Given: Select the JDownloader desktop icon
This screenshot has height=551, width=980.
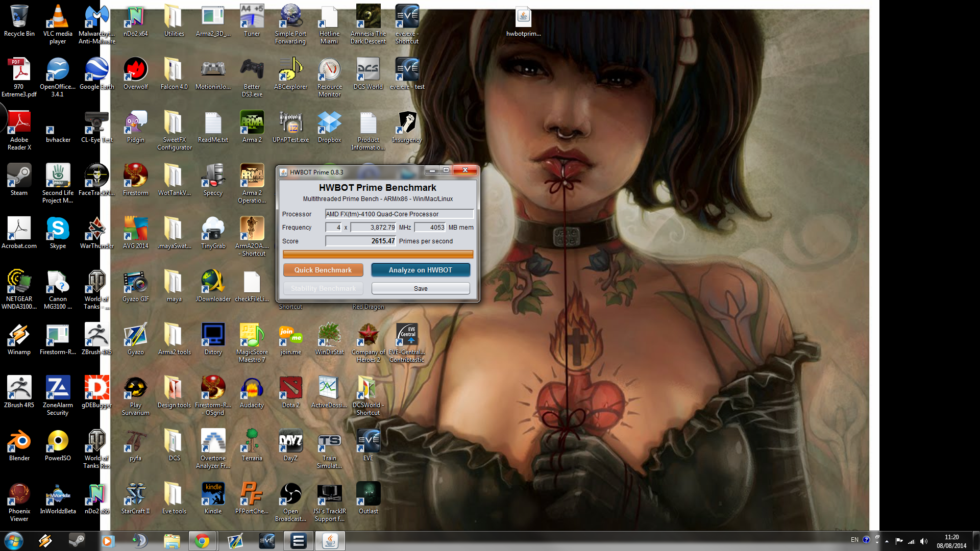Looking at the screenshot, I should pyautogui.click(x=213, y=286).
